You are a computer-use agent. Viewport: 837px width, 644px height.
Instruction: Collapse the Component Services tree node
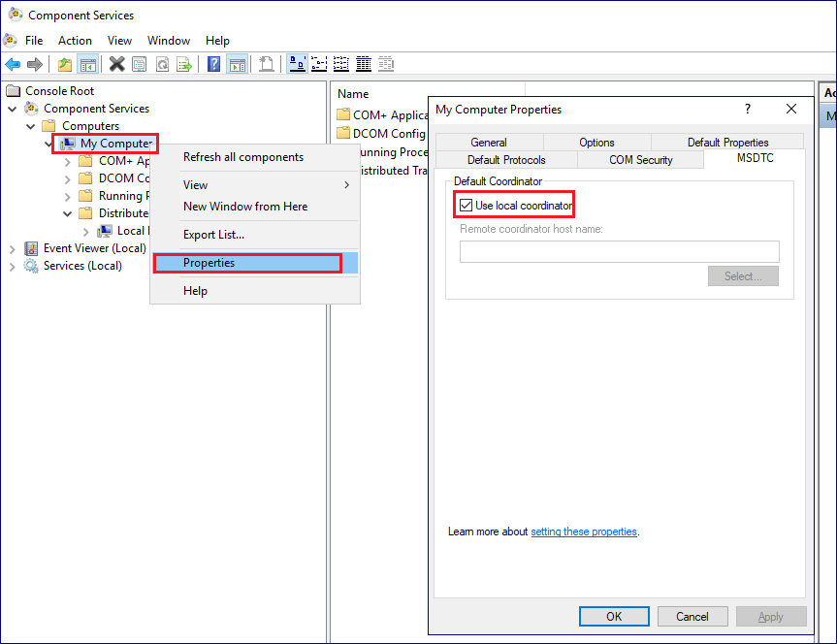[x=13, y=108]
